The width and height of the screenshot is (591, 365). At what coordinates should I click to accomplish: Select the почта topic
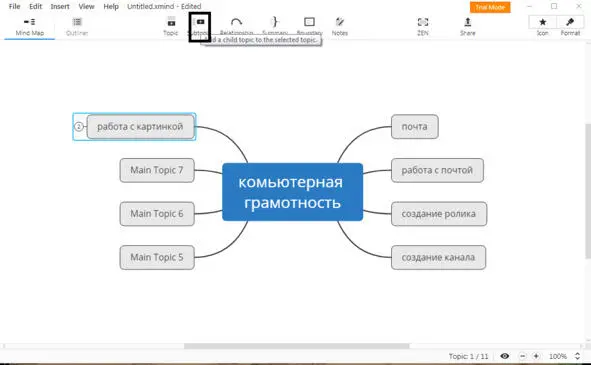pyautogui.click(x=415, y=127)
